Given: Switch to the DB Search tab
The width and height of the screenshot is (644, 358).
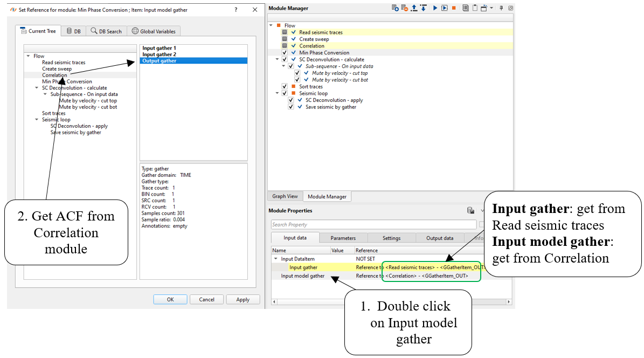Looking at the screenshot, I should tap(106, 31).
